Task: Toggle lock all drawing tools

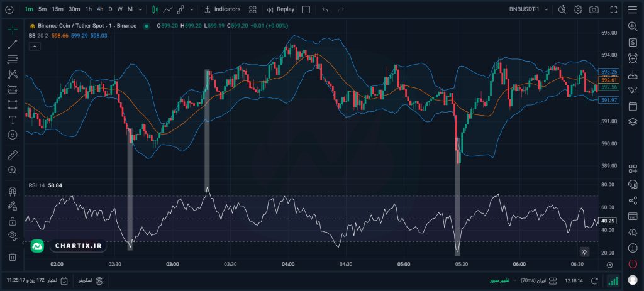Action: (x=13, y=221)
